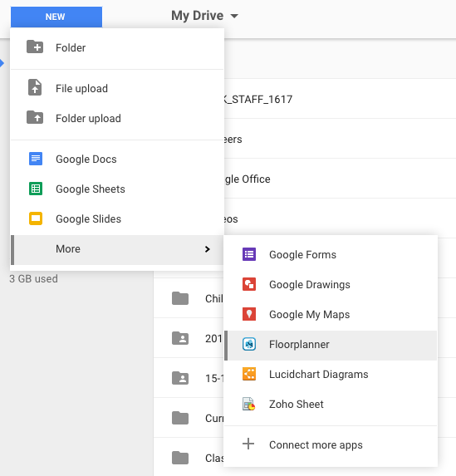Open the folder ending in _STAFF_1617
Image resolution: width=456 pixels, height=476 pixels.
tap(340, 99)
